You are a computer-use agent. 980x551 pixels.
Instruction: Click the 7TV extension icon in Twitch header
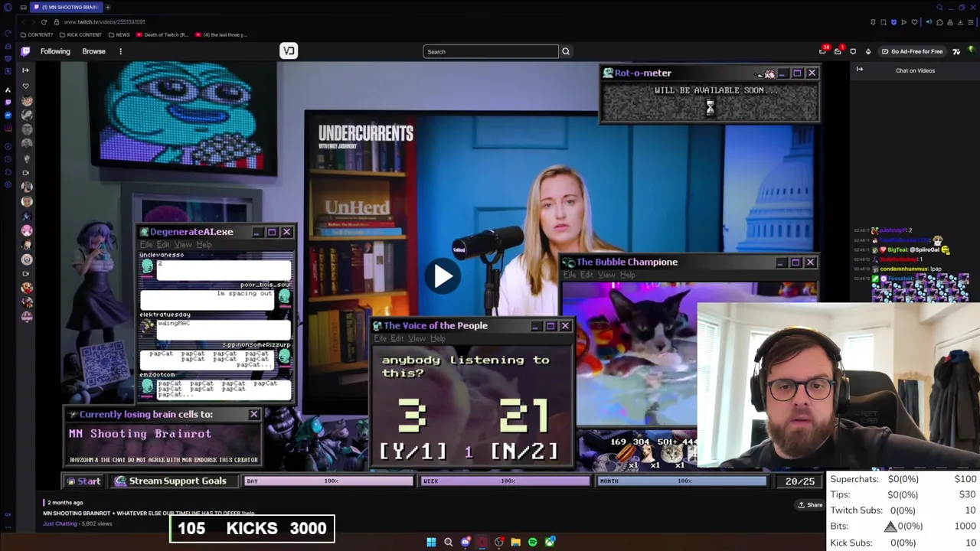pyautogui.click(x=956, y=51)
